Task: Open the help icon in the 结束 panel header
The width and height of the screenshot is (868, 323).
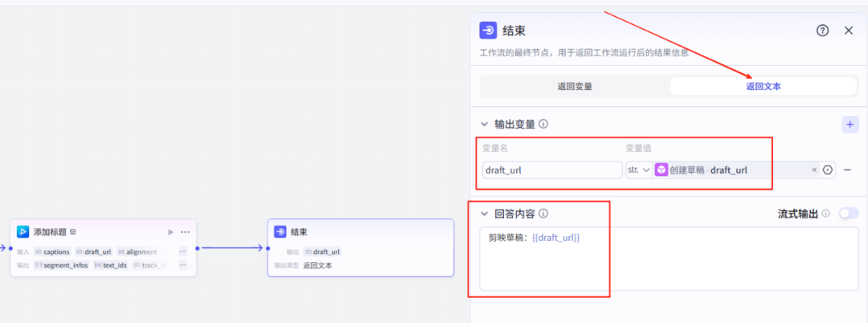Action: point(823,31)
